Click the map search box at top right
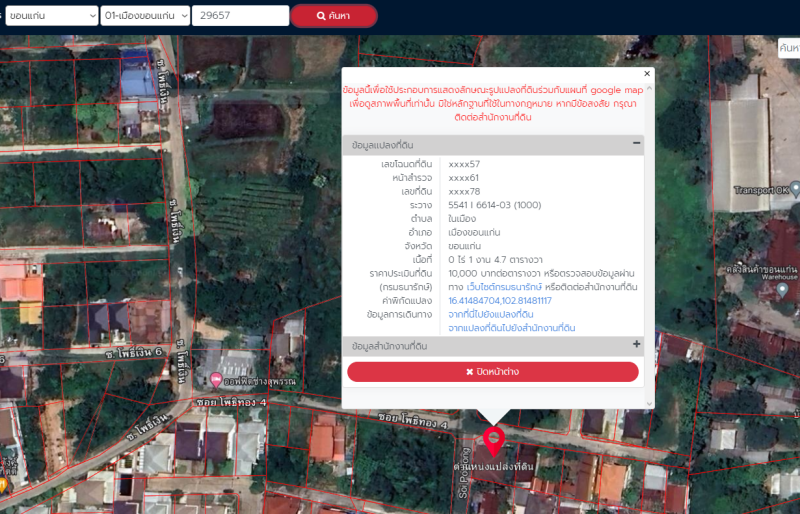 (788, 48)
